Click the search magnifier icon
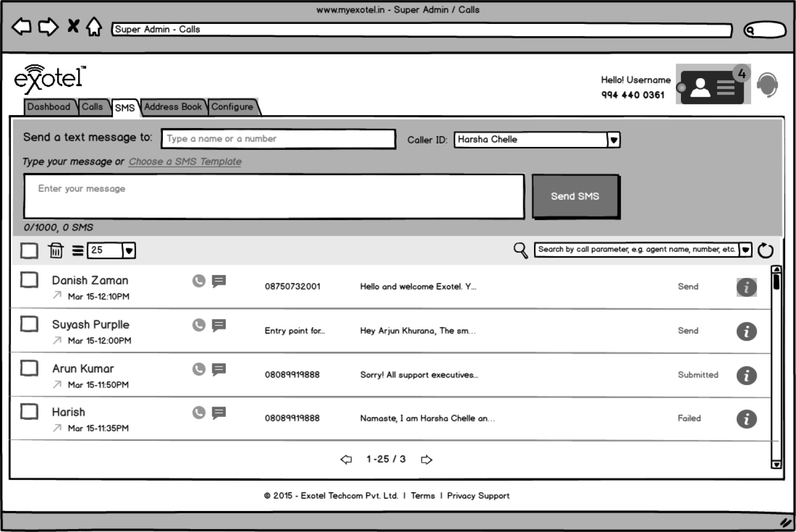The width and height of the screenshot is (796, 532). coord(521,250)
